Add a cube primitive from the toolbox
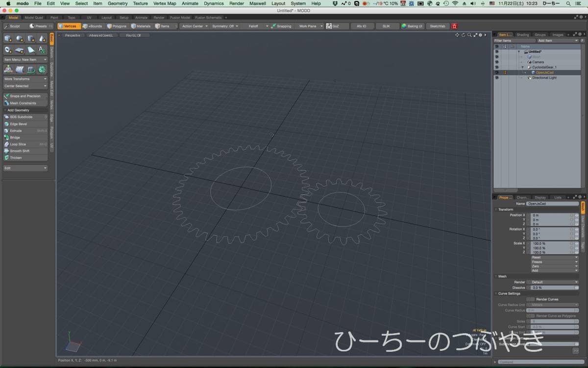This screenshot has width=588, height=368. pos(8,39)
